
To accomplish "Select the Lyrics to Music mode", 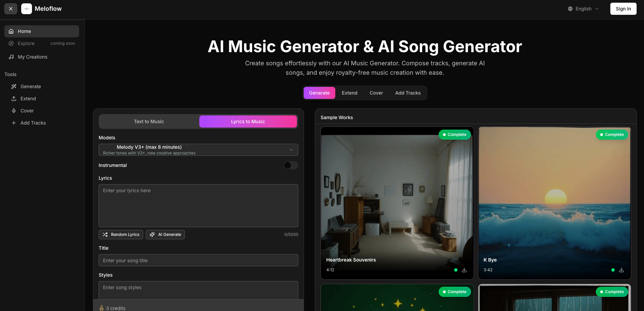I will (x=248, y=122).
